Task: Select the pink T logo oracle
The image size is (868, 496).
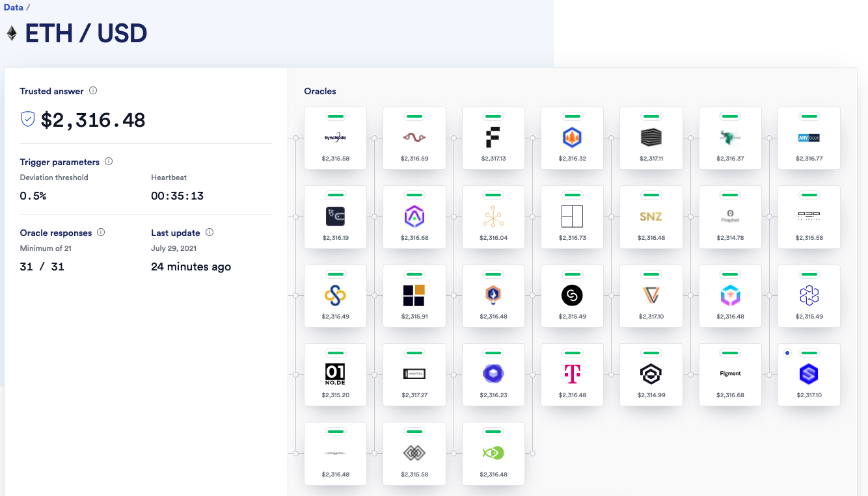Action: [x=573, y=374]
